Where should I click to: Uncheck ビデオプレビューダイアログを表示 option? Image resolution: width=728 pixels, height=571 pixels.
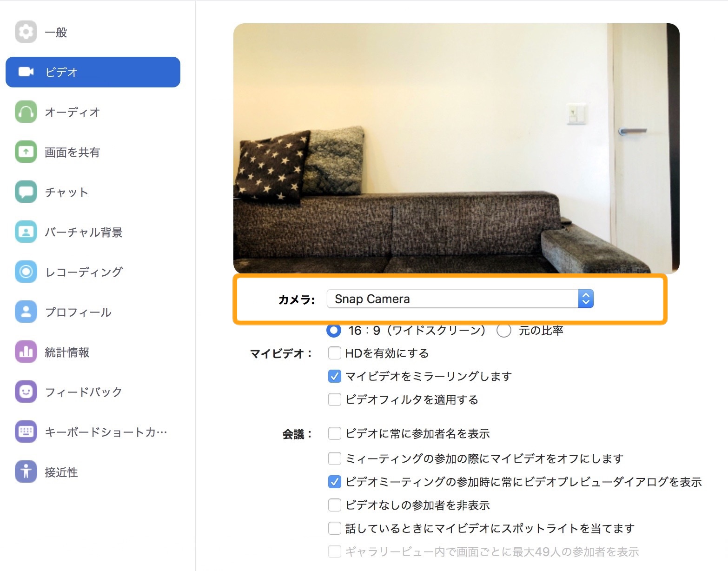[x=335, y=482]
